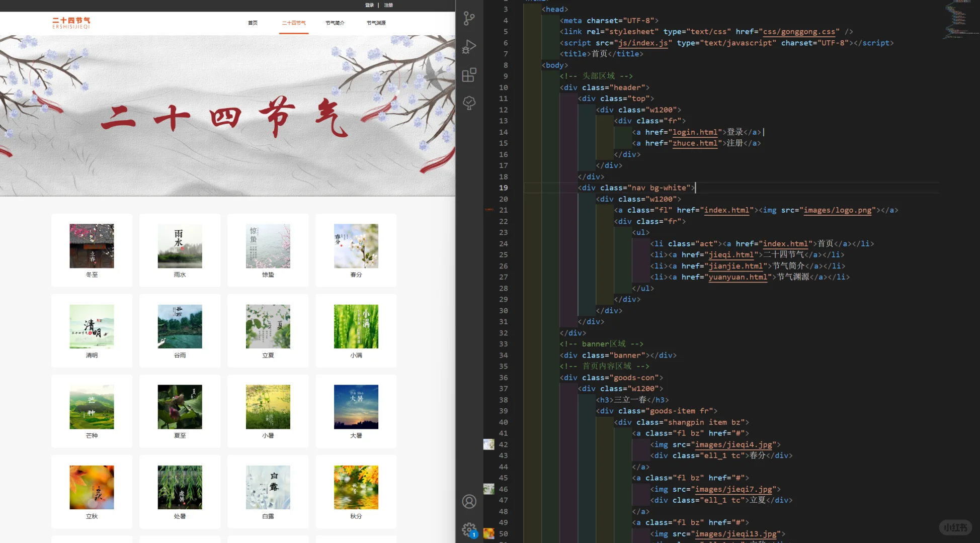Click the image preview thumbnail beside line 42
Image resolution: width=980 pixels, height=543 pixels.
[488, 444]
